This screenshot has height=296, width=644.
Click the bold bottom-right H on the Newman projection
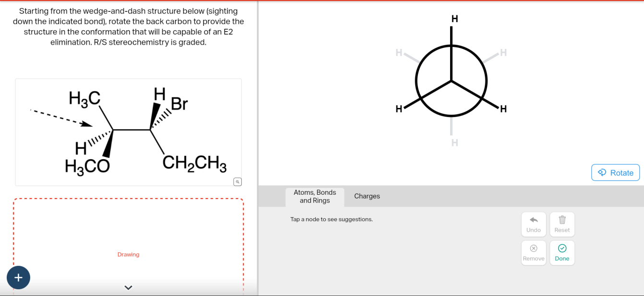coord(502,109)
